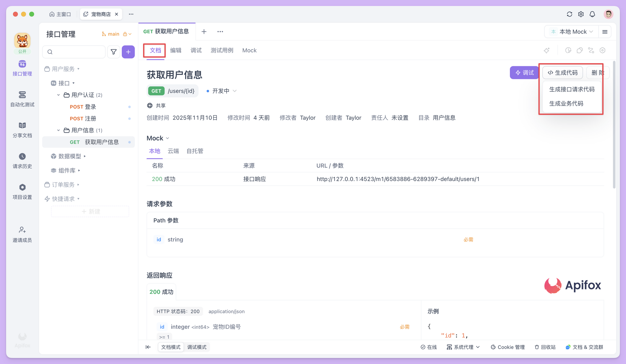Switch to the 测试用例 tab

tap(222, 50)
